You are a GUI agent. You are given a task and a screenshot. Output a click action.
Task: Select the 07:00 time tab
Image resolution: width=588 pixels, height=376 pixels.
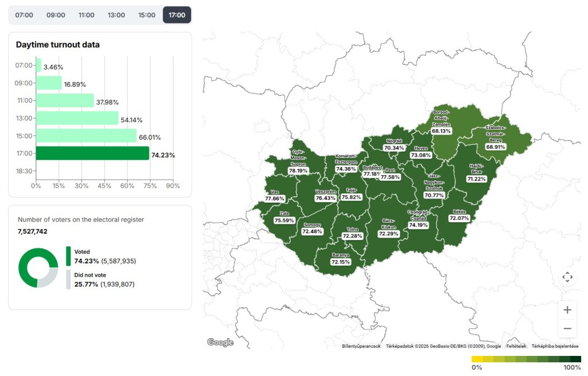pyautogui.click(x=24, y=15)
